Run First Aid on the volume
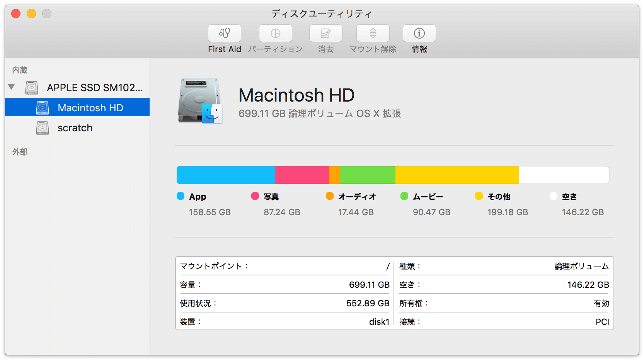Viewport: 644px width, 360px height. (x=225, y=33)
